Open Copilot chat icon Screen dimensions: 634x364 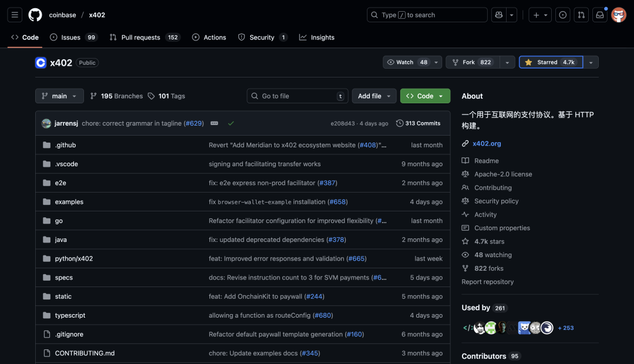point(499,15)
